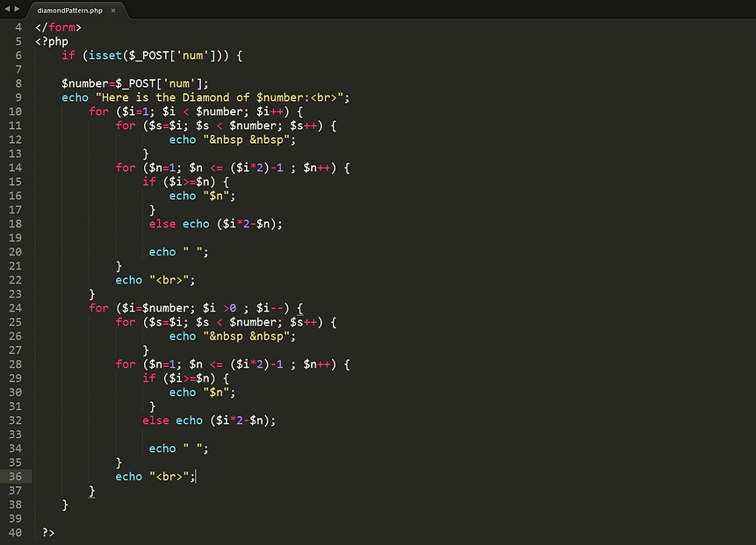Click the closing ?> tag on line 40

[x=48, y=533]
